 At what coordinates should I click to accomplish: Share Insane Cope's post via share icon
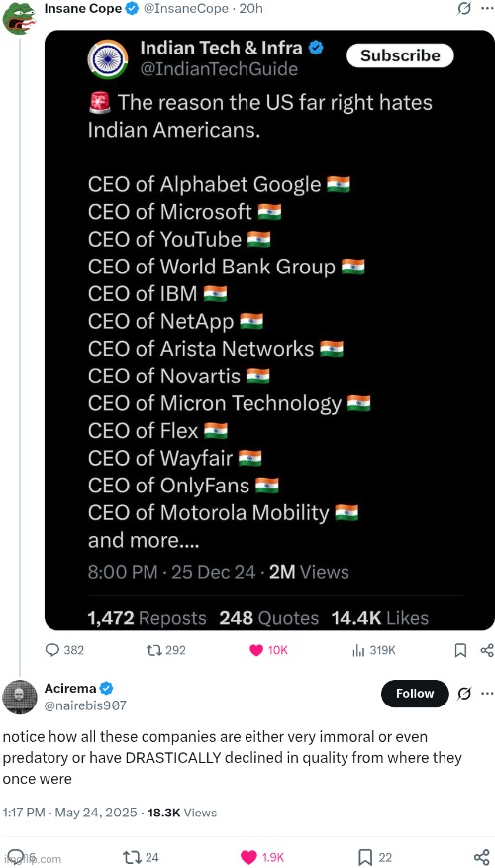(487, 650)
